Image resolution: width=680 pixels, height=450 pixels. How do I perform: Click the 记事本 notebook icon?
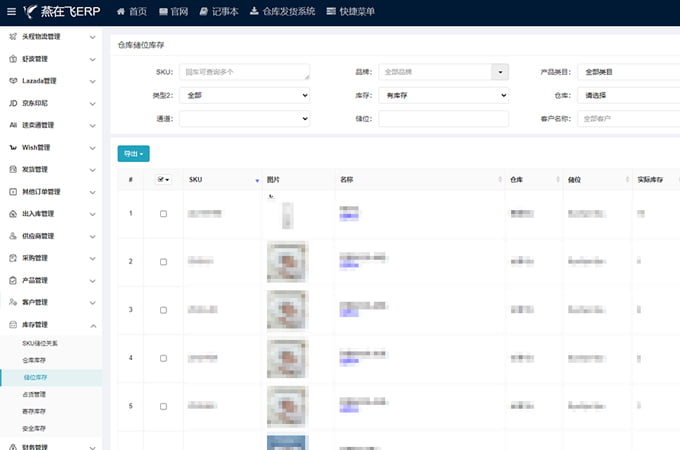204,12
